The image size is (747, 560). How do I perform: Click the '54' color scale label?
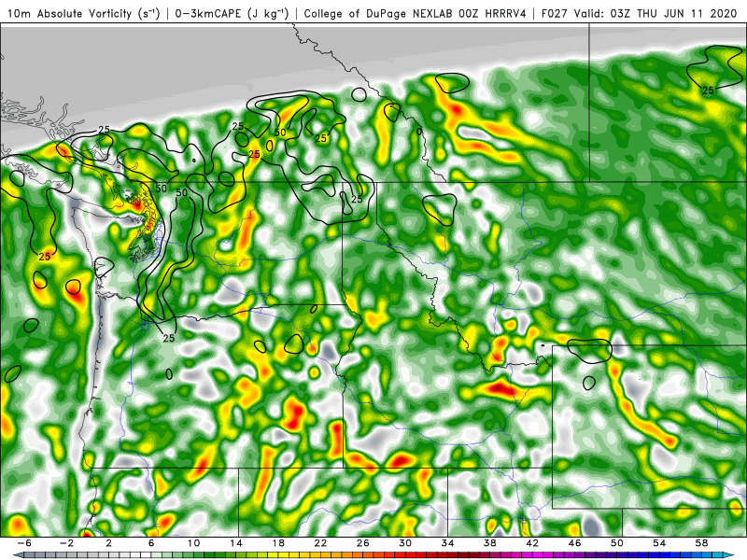pyautogui.click(x=659, y=543)
